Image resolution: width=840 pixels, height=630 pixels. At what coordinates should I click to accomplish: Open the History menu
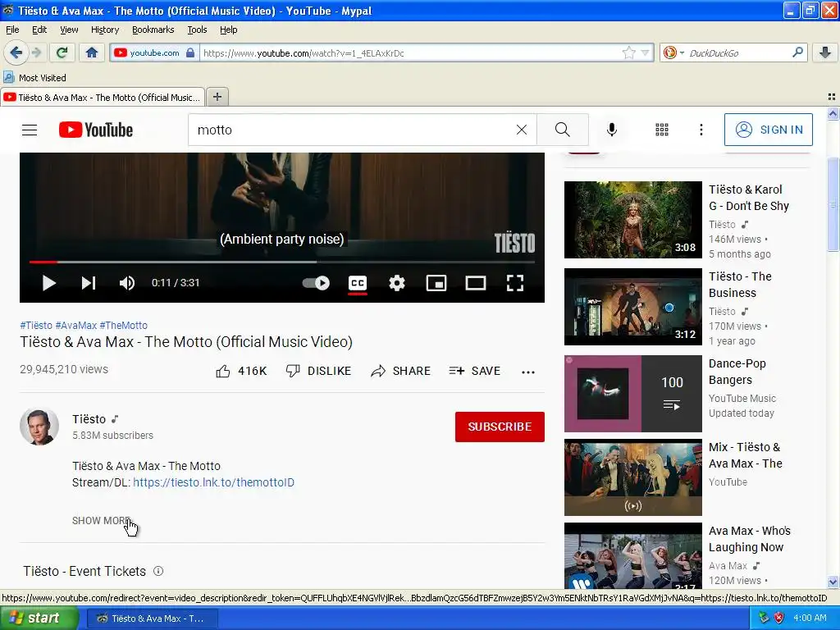click(x=104, y=30)
